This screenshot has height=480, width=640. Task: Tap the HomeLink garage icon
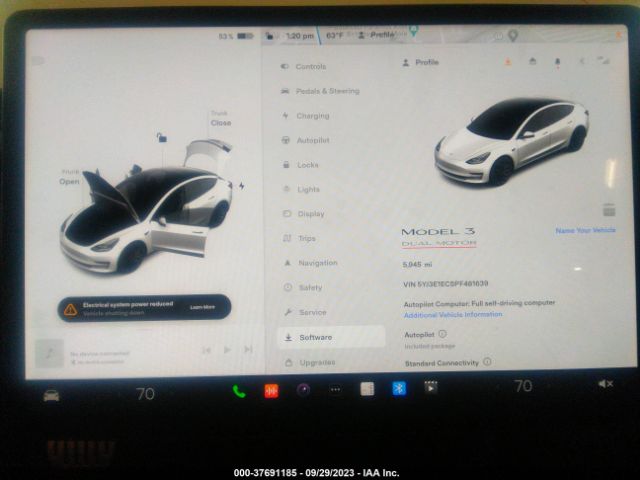click(533, 61)
